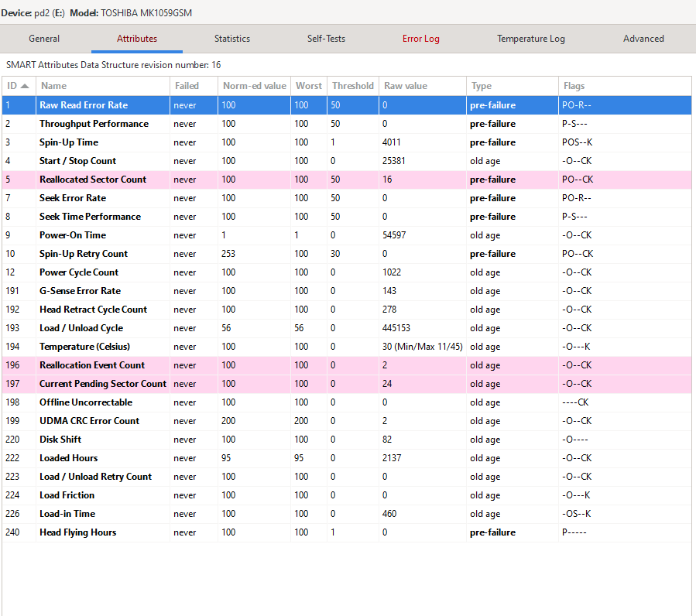Sort by Raw value column header

[405, 86]
